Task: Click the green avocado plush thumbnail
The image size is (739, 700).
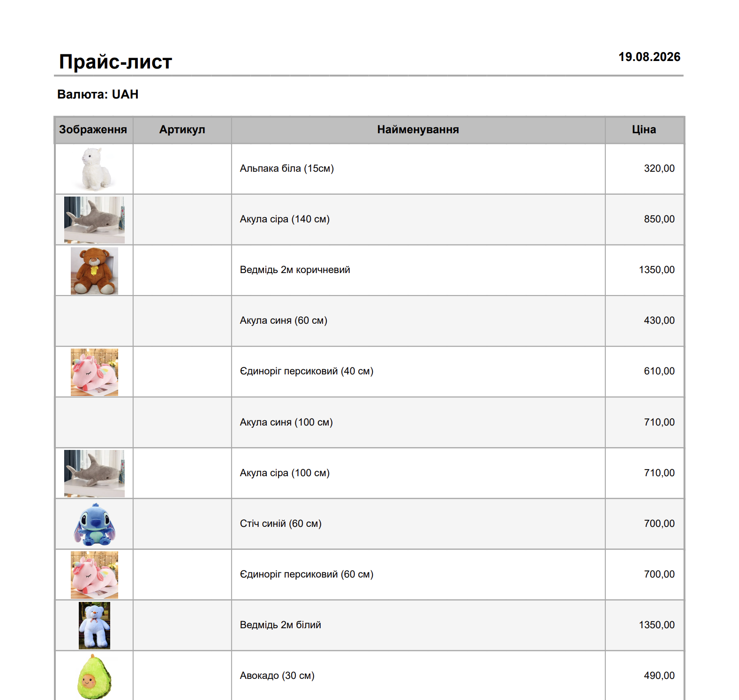Action: click(x=94, y=676)
